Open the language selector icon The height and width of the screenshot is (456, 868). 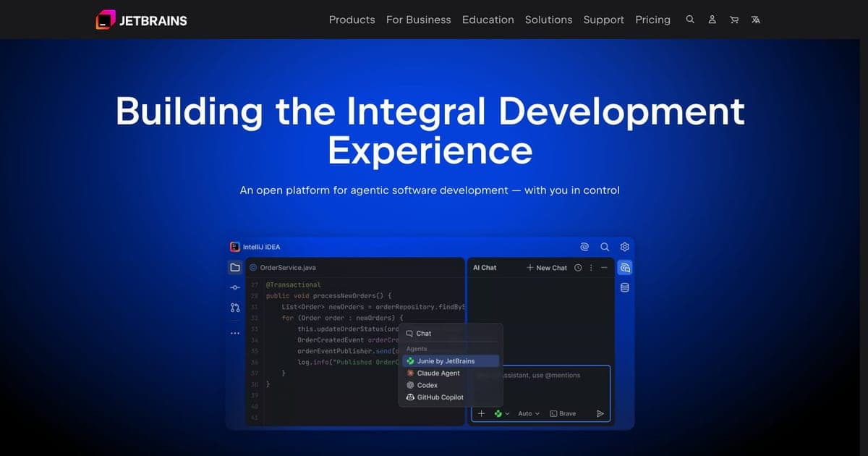[756, 20]
